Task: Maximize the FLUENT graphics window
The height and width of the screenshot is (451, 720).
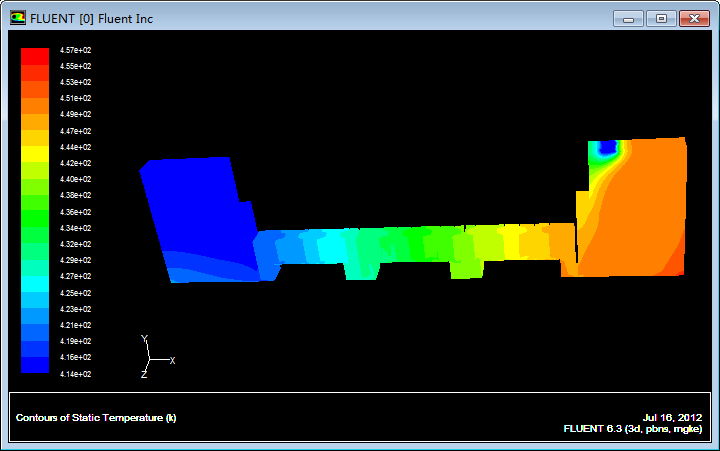Action: pyautogui.click(x=660, y=18)
